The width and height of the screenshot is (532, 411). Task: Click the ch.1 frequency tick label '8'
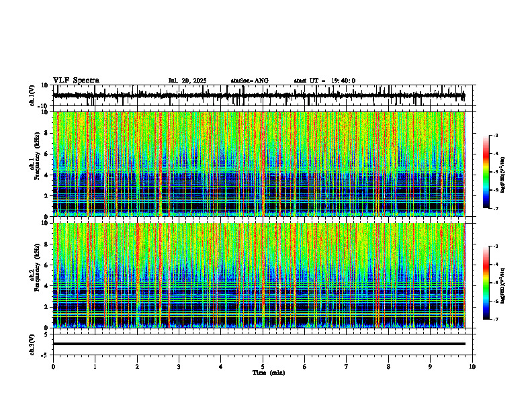[47, 133]
